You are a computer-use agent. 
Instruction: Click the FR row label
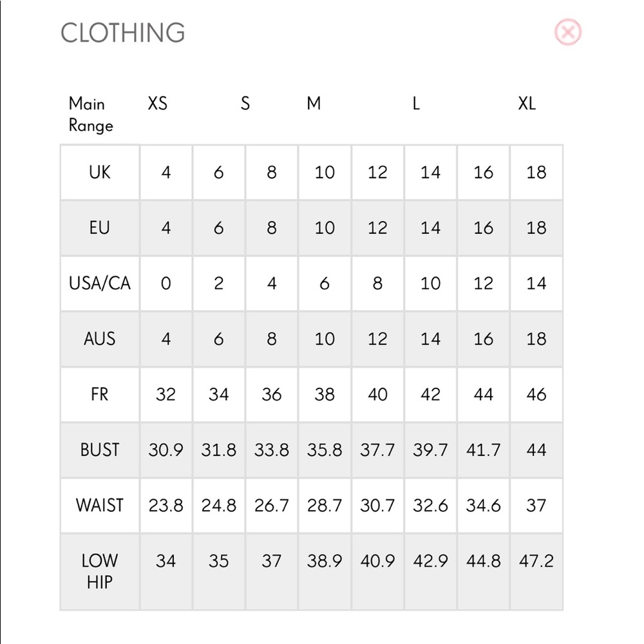pyautogui.click(x=100, y=394)
